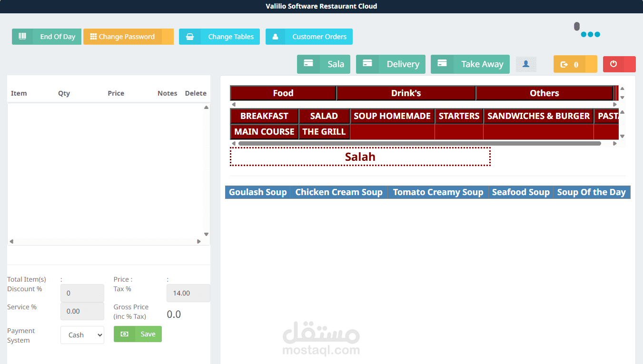Click the grid icon on Change Password
Viewport: 643px width, 364px height.
(x=94, y=36)
